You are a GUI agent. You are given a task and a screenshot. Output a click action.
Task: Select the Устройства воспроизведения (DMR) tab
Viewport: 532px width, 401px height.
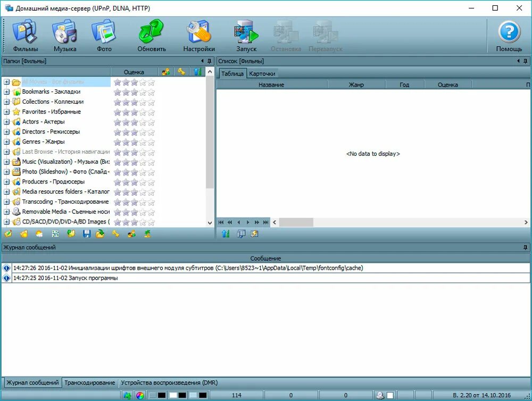point(171,382)
